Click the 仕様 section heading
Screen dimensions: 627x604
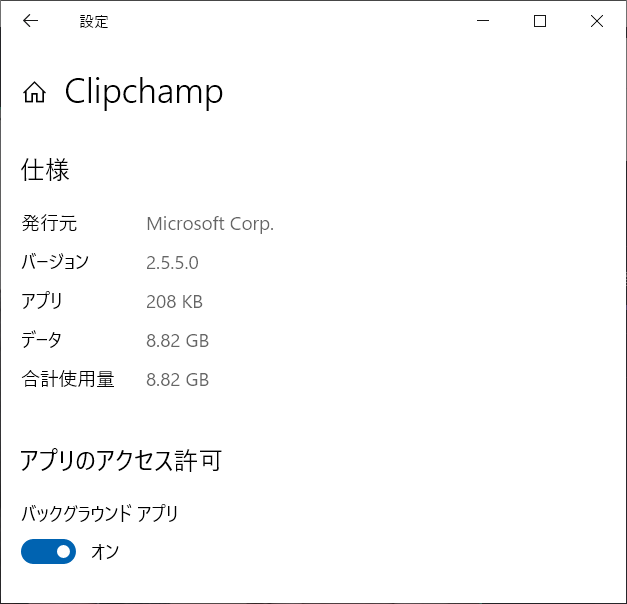point(45,170)
